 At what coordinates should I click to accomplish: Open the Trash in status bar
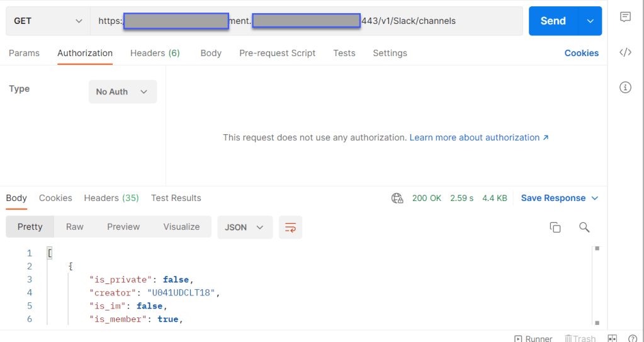580,338
